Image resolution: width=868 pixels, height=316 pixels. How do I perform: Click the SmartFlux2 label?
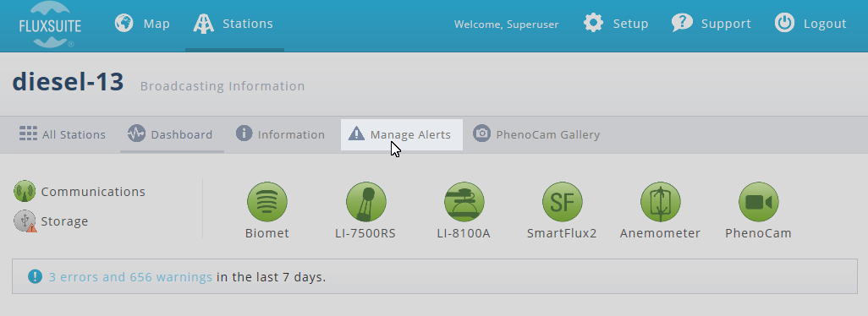click(x=562, y=233)
